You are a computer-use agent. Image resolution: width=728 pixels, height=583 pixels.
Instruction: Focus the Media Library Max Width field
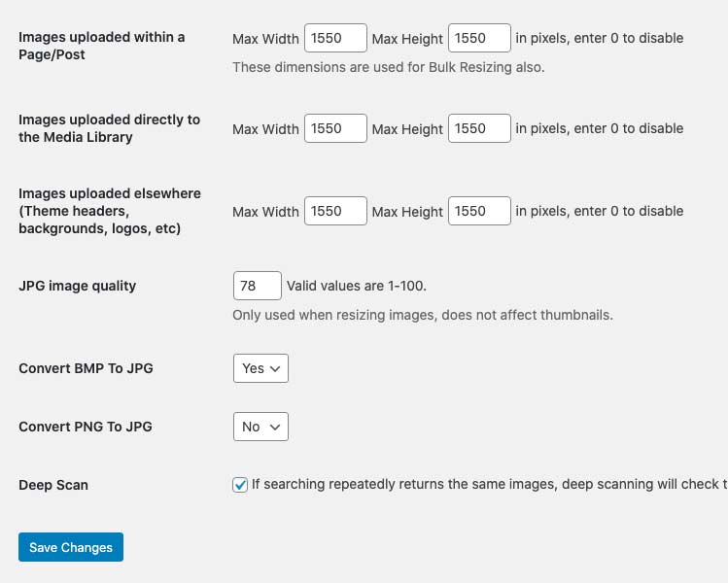[335, 128]
